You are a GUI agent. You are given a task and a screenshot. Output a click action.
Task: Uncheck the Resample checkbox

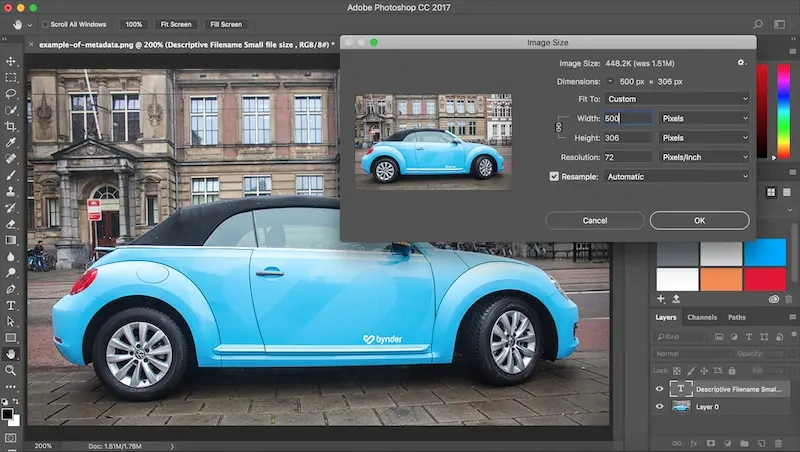coord(555,177)
